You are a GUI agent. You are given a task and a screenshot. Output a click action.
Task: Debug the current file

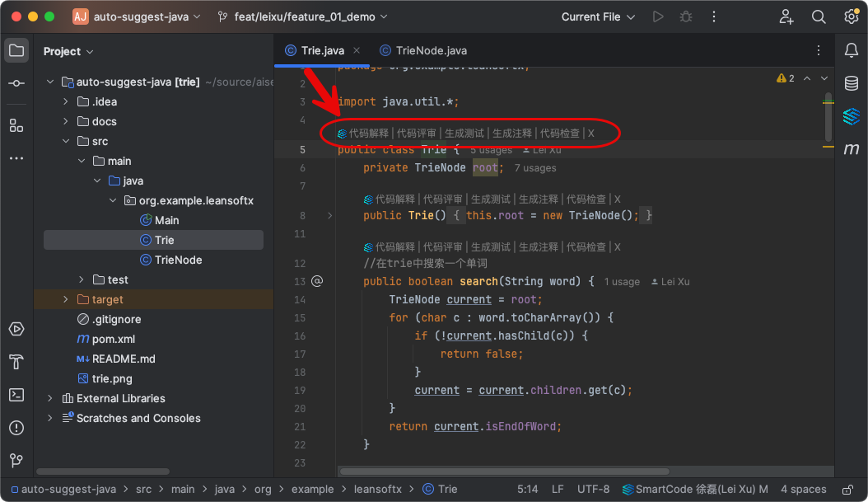686,16
